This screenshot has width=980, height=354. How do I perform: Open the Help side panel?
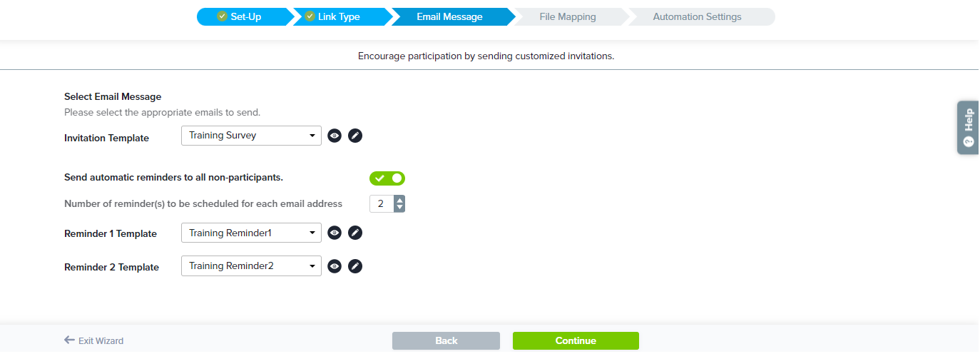(x=968, y=127)
